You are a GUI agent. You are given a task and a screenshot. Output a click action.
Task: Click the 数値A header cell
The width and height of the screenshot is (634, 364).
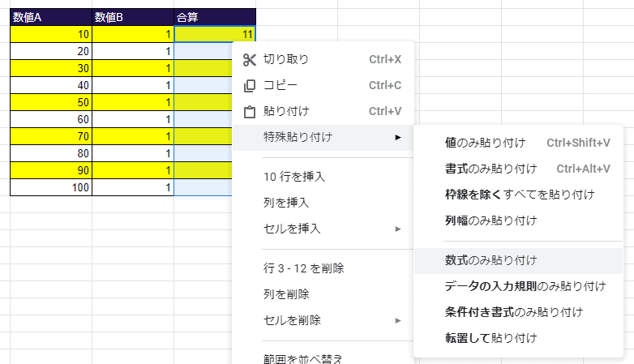(51, 17)
